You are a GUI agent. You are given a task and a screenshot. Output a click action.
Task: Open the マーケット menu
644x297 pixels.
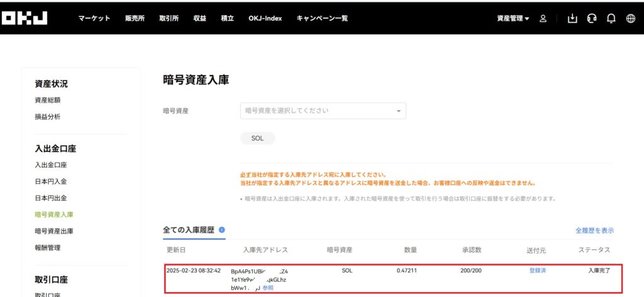click(94, 18)
